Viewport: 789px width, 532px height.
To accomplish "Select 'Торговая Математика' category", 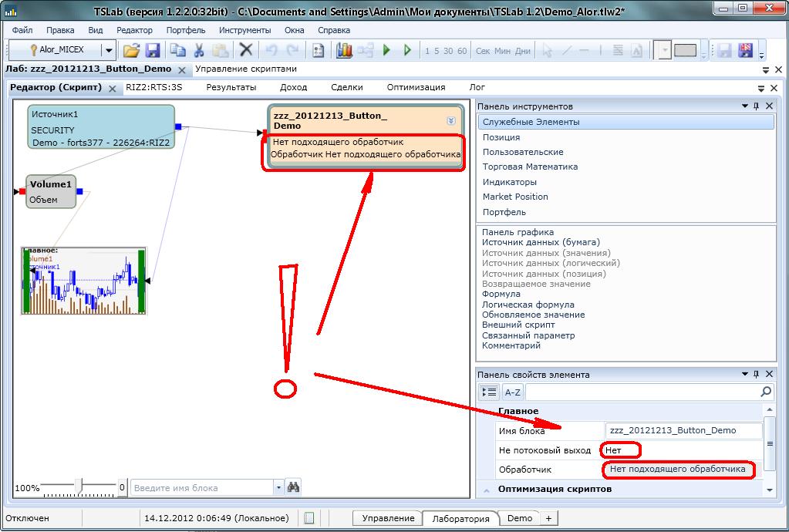I will pyautogui.click(x=530, y=167).
